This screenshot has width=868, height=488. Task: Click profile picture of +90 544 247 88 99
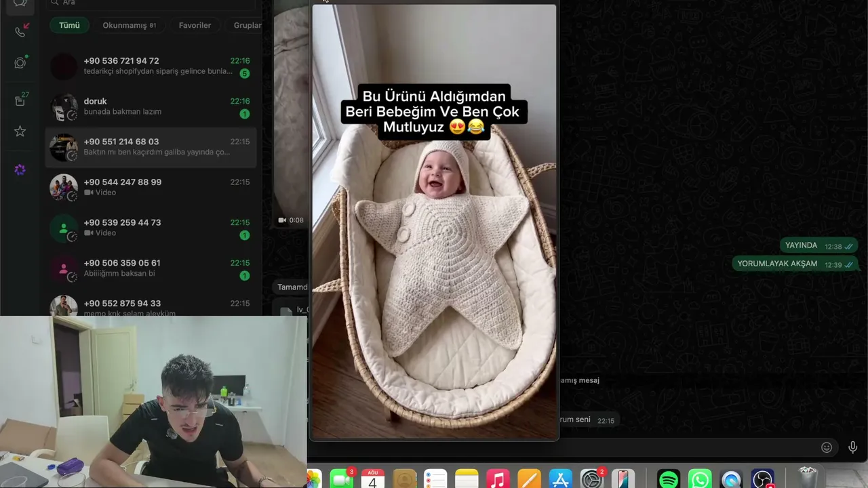pos(64,188)
